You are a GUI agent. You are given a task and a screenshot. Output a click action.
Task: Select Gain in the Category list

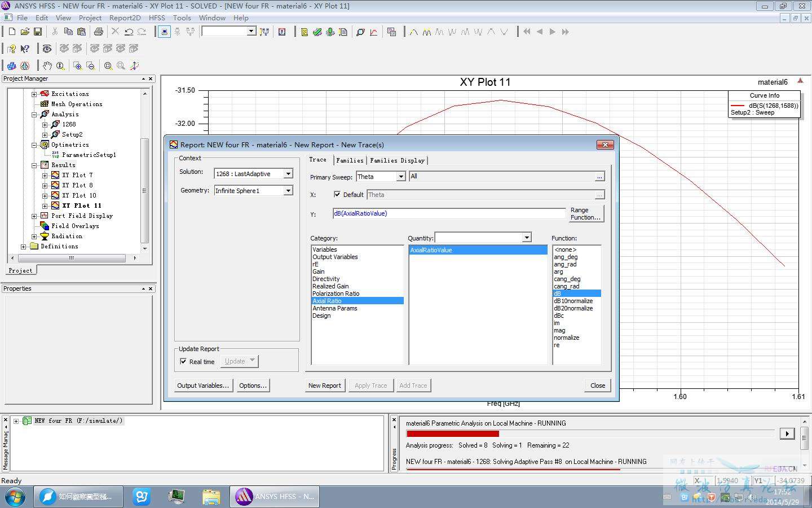point(319,271)
